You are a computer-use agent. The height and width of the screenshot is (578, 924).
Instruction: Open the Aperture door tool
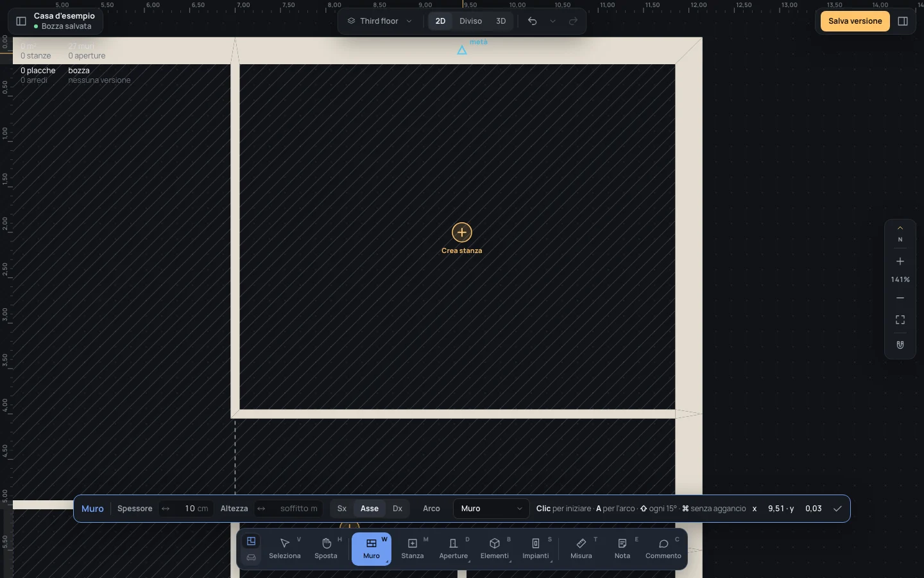(454, 549)
